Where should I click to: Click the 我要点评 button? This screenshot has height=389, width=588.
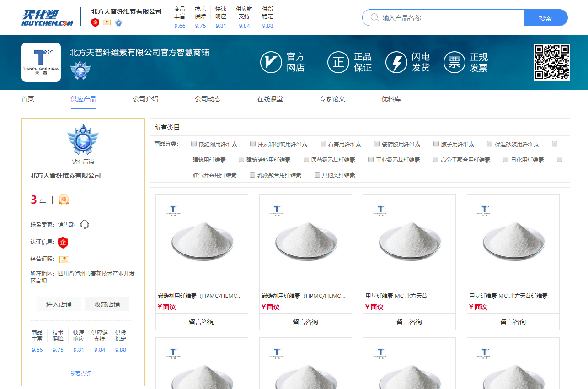pos(81,373)
